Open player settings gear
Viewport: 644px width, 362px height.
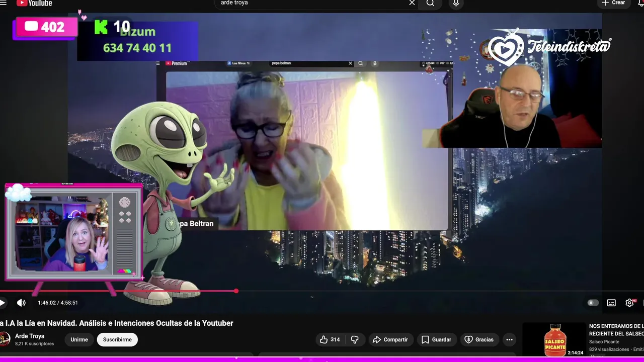click(630, 303)
